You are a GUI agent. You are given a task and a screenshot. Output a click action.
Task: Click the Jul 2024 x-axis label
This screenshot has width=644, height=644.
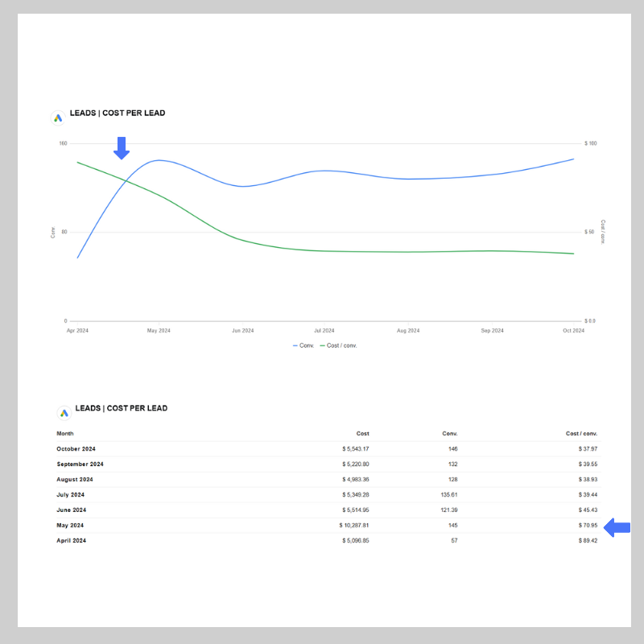[324, 331]
